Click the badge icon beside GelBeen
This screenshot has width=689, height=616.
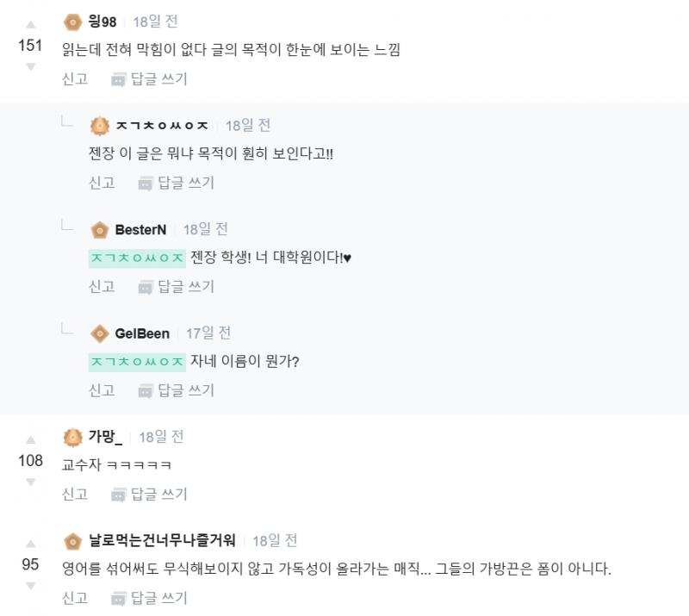[99, 333]
